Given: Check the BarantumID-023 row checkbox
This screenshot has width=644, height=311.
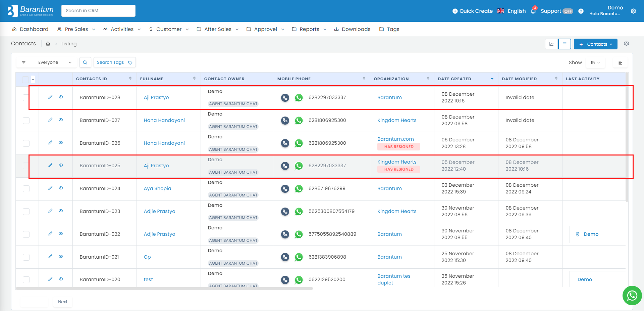Looking at the screenshot, I should click(26, 212).
